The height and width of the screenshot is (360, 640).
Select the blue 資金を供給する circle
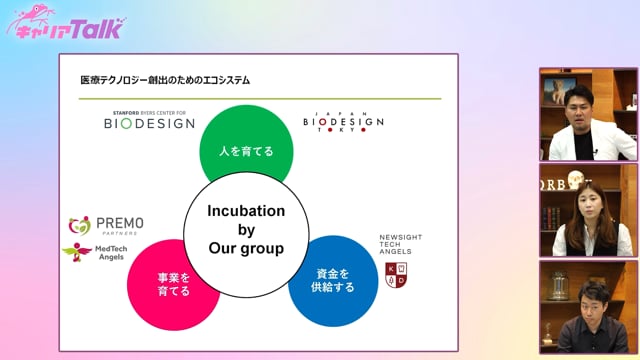click(334, 281)
